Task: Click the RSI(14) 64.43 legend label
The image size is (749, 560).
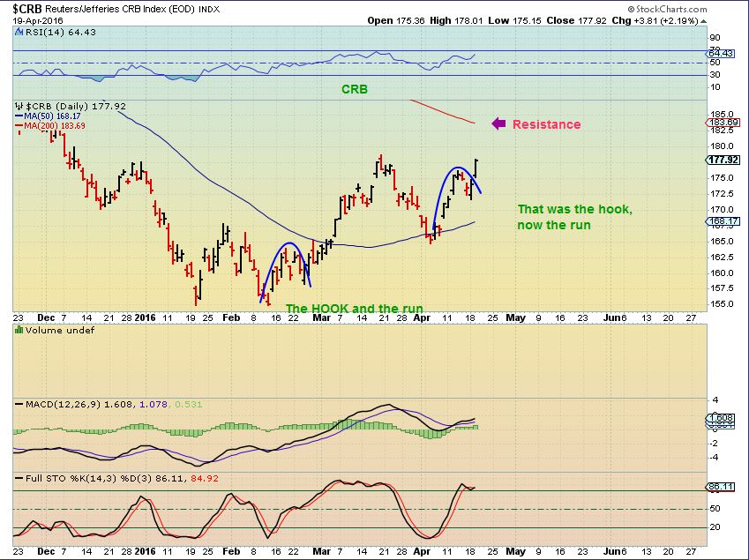Action: click(x=60, y=33)
